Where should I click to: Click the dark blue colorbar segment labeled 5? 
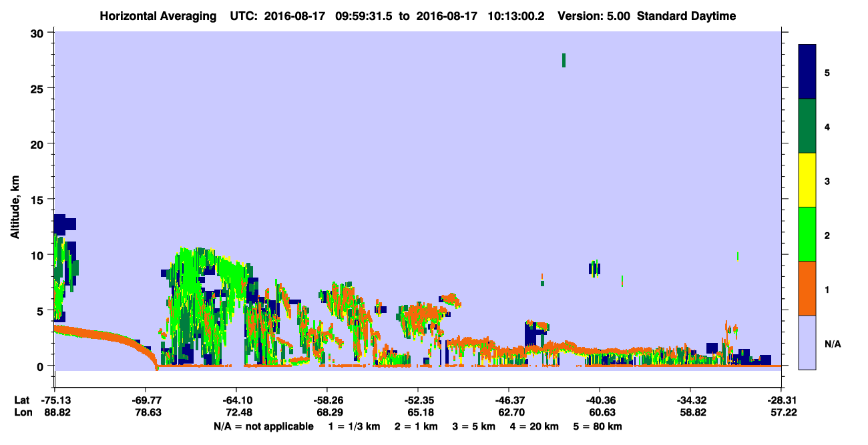[x=807, y=71]
